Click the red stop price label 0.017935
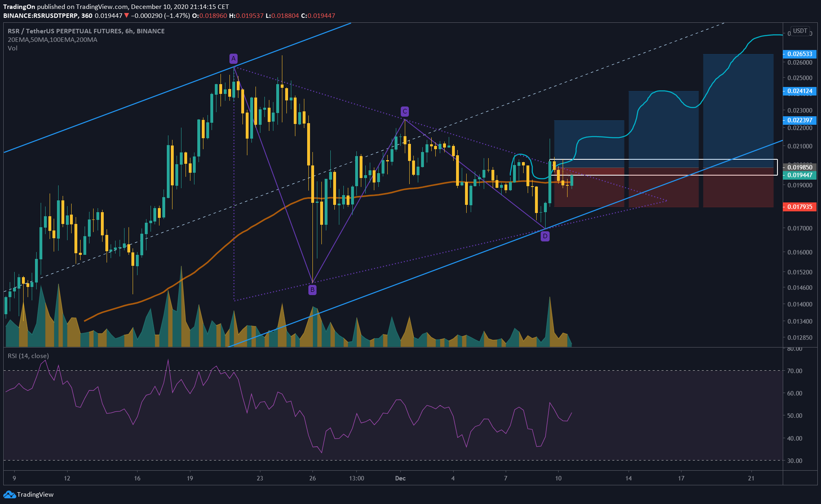This screenshot has height=504, width=821. pyautogui.click(x=799, y=207)
